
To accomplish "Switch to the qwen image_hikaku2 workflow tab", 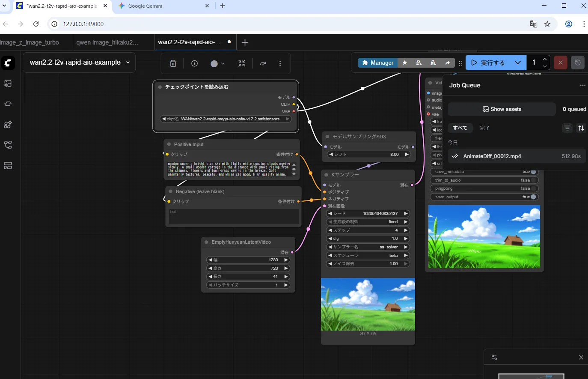I will [107, 42].
